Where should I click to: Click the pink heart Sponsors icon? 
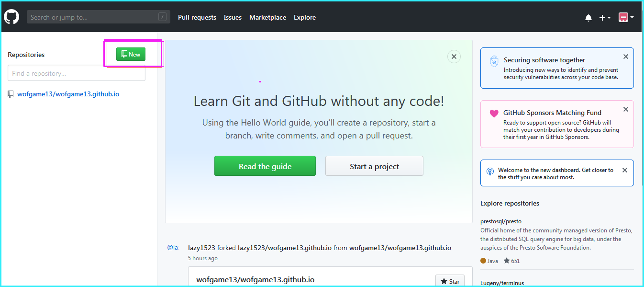click(x=494, y=114)
